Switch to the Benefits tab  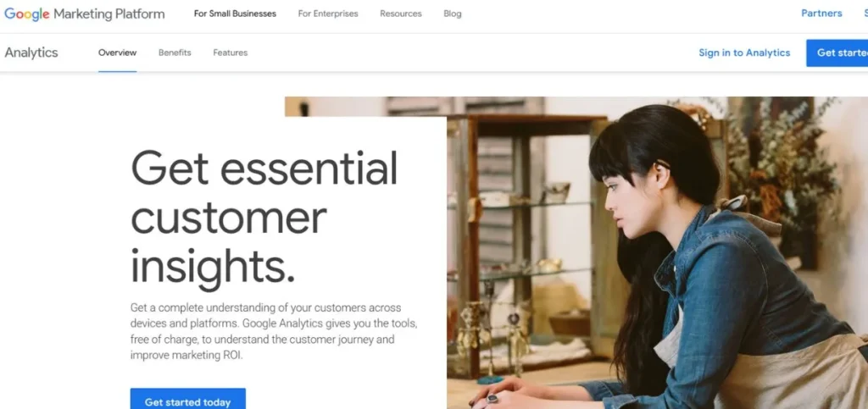coord(175,53)
